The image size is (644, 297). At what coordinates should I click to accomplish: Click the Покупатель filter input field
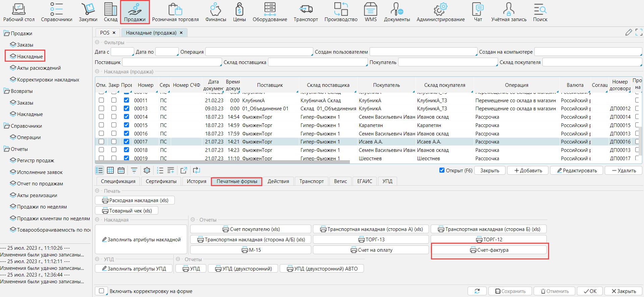tap(447, 62)
